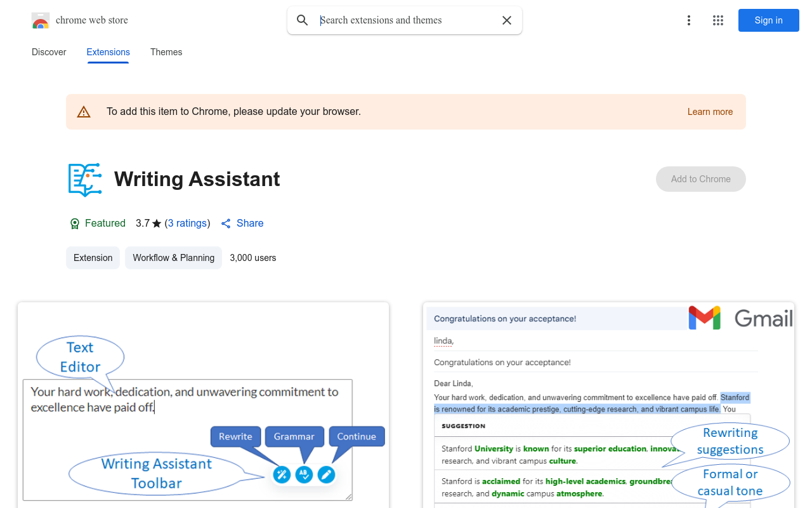Open the Themes tab

[x=166, y=52]
